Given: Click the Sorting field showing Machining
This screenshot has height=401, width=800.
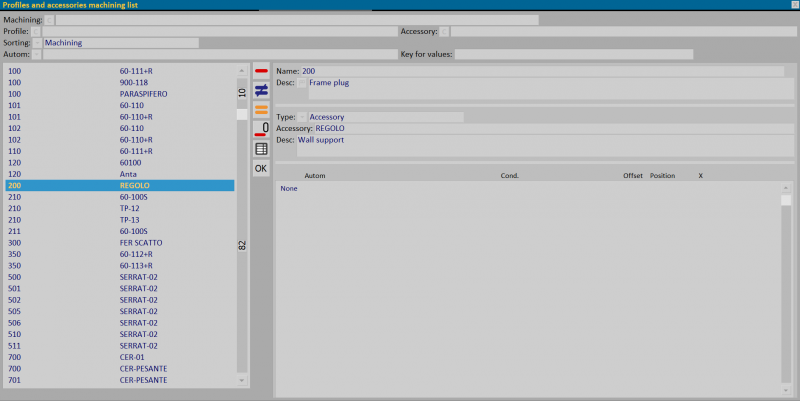Looking at the screenshot, I should (121, 43).
